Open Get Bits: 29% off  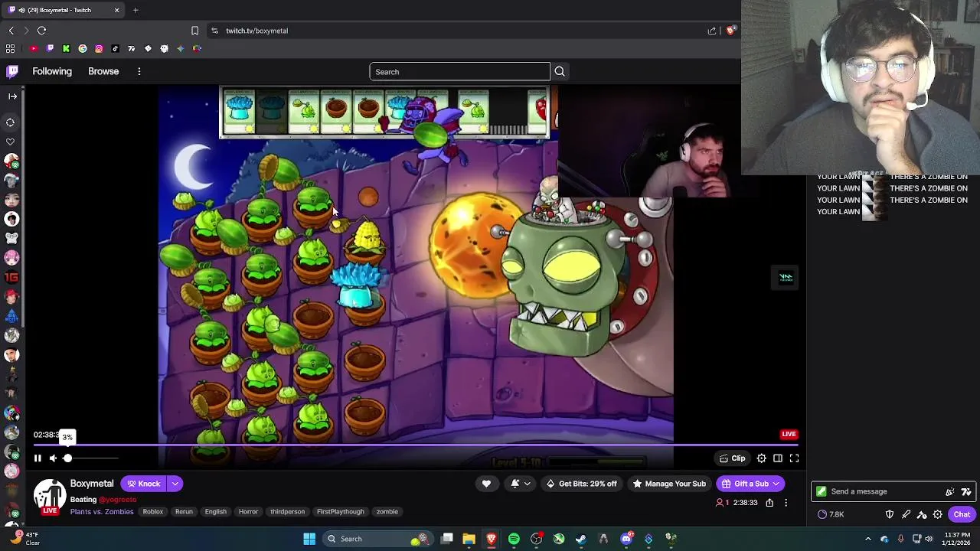click(x=581, y=484)
